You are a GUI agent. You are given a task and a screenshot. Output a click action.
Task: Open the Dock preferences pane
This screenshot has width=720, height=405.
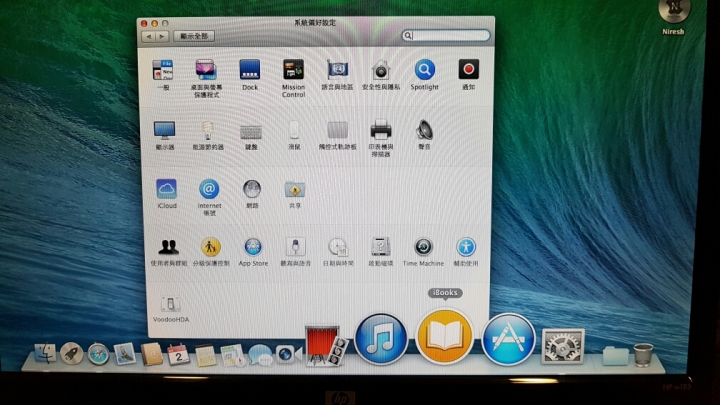tap(250, 70)
